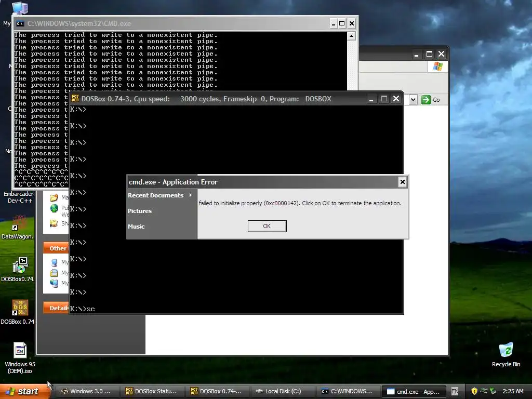This screenshot has height=399, width=532.
Task: Minimize the DOSBox 0.74-3 window
Action: (x=371, y=99)
